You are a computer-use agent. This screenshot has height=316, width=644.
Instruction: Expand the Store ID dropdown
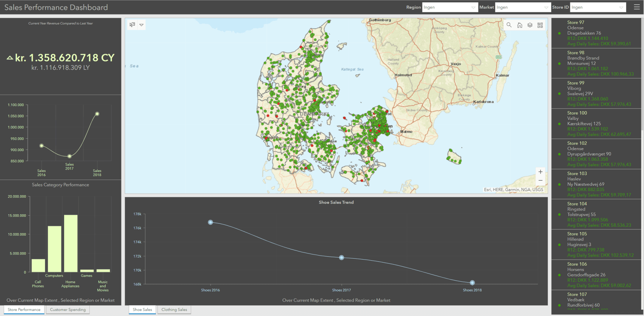click(598, 7)
